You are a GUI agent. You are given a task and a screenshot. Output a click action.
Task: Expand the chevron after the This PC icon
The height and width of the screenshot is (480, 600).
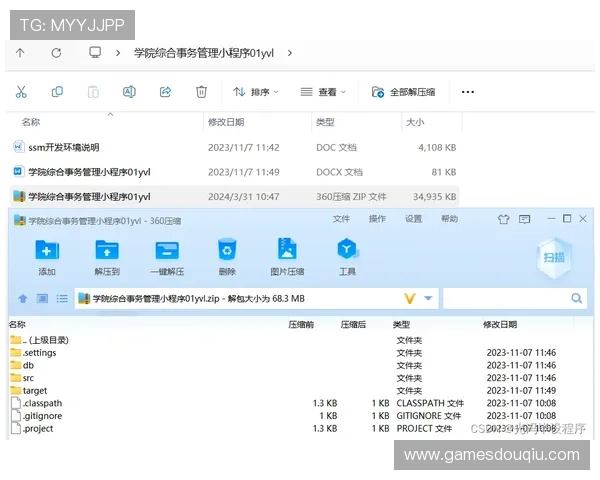click(x=118, y=53)
